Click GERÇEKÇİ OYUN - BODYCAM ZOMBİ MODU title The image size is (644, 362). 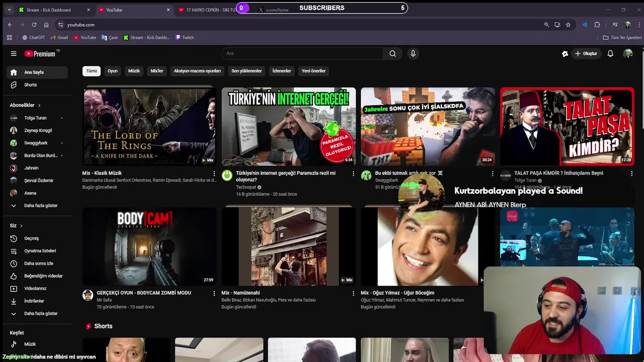(144, 293)
